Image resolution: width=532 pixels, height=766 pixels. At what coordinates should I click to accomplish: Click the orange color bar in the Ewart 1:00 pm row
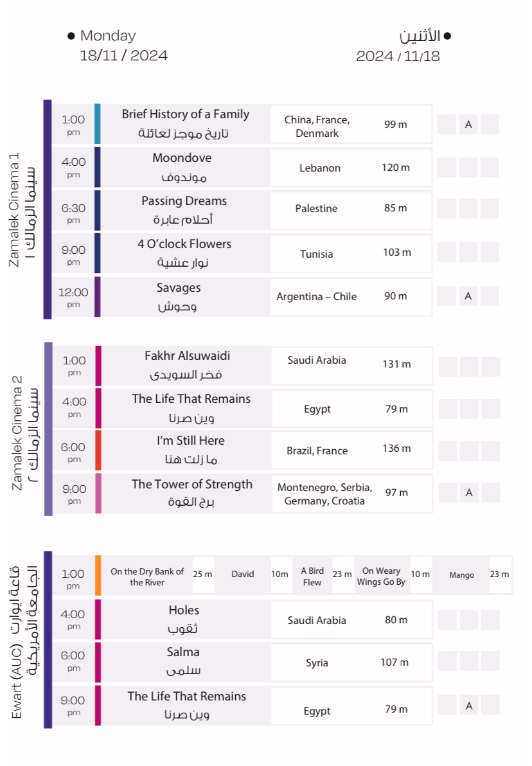coord(98,575)
